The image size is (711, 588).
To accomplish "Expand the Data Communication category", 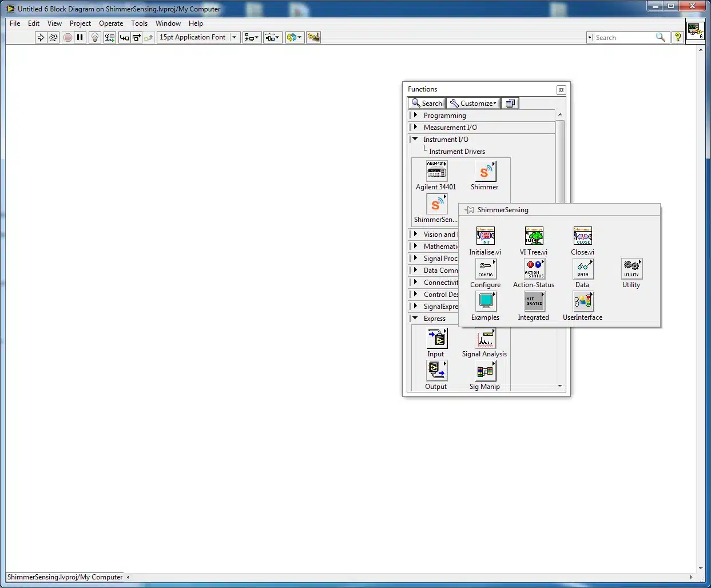I will coord(416,271).
